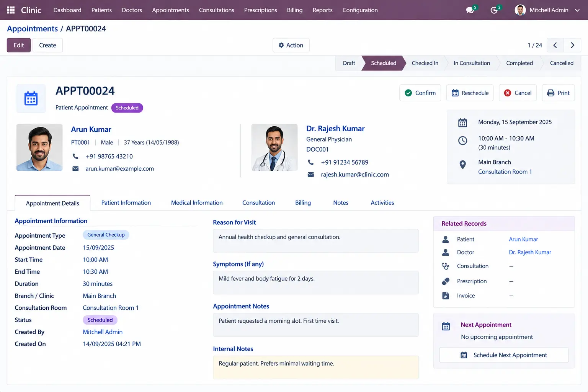Click the Reschedule button

click(x=470, y=93)
